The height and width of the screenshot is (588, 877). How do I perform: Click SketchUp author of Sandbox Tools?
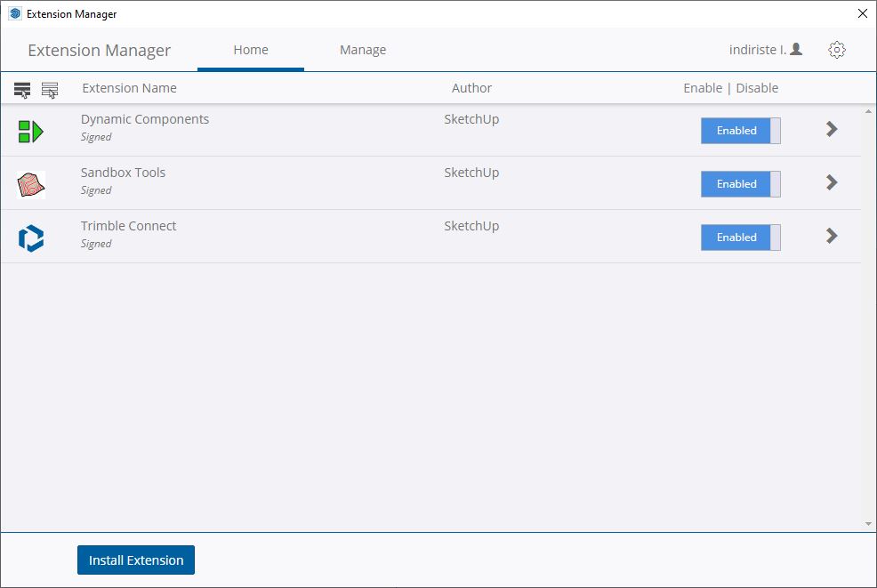click(471, 173)
